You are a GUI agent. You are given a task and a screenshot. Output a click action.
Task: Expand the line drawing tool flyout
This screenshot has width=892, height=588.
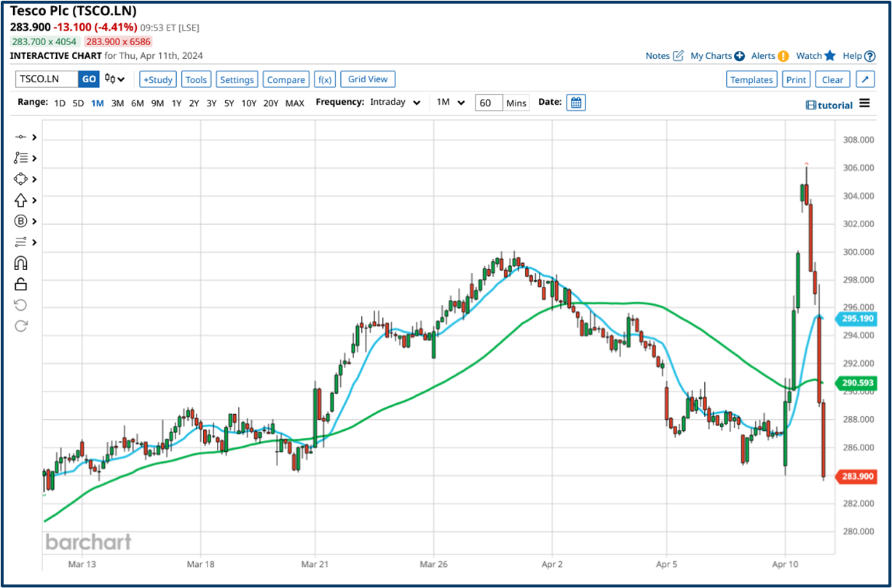pos(33,138)
